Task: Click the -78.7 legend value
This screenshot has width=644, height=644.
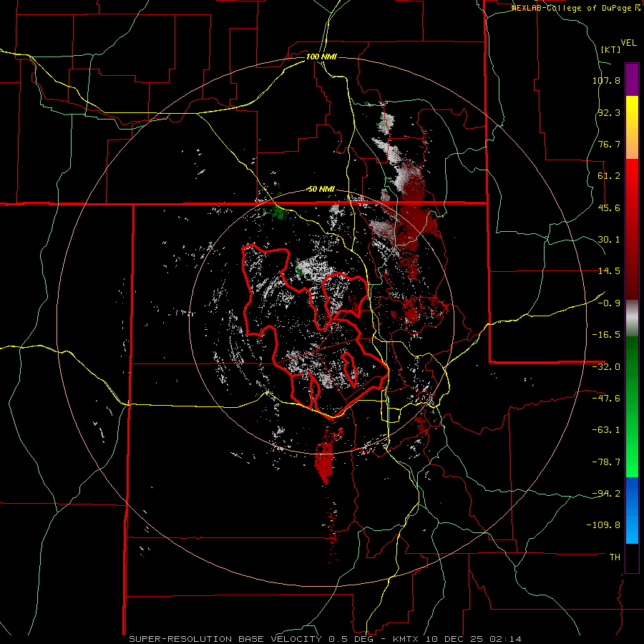Action: 606,462
